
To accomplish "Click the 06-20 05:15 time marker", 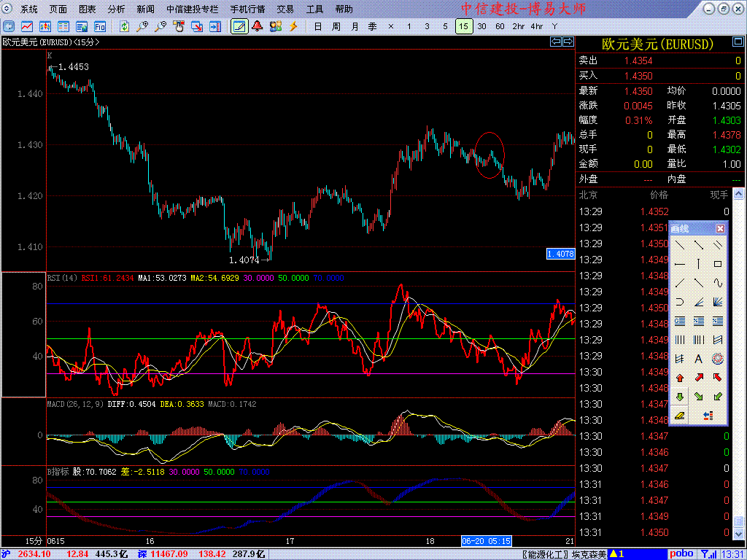I will point(487,541).
